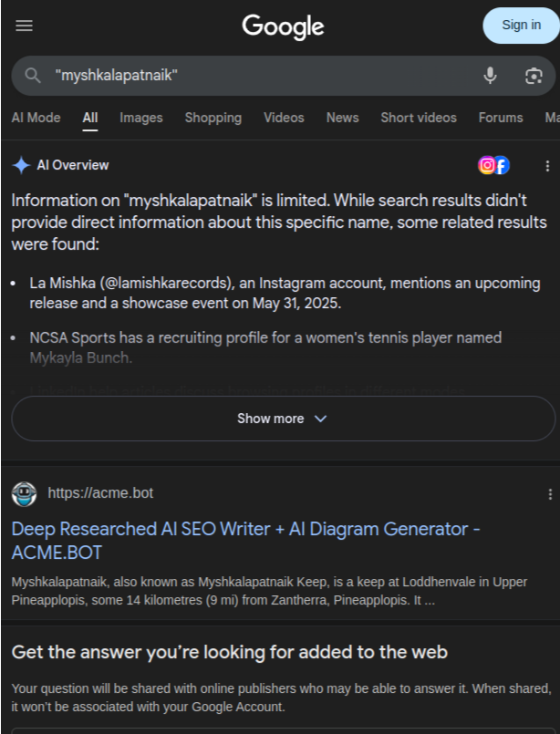This screenshot has height=734, width=560.
Task: Switch to Short videos tab
Action: pos(419,118)
